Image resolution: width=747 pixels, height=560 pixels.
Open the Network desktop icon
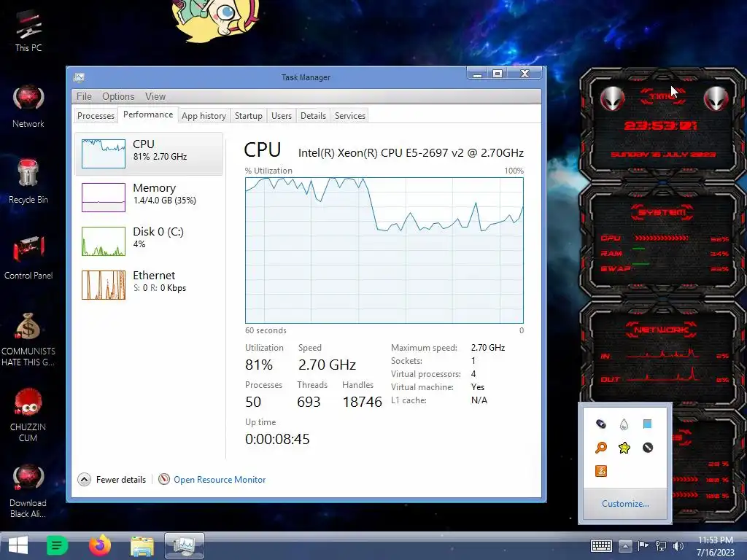point(28,106)
